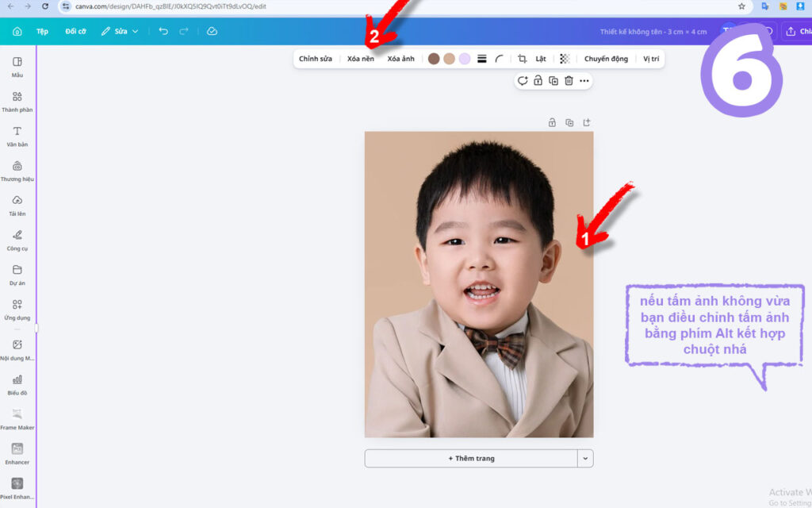Open the Đổi cỡ resize menu
The width and height of the screenshot is (812, 508).
coord(75,31)
